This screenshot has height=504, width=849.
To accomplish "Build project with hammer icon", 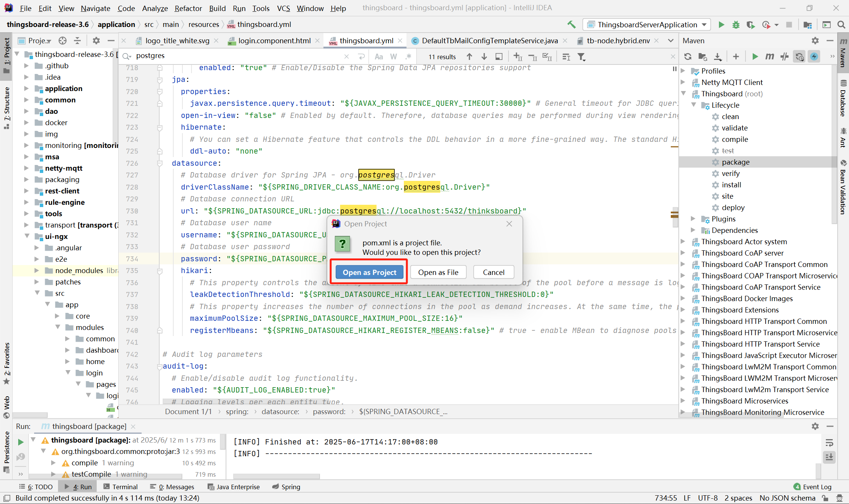I will tap(571, 25).
